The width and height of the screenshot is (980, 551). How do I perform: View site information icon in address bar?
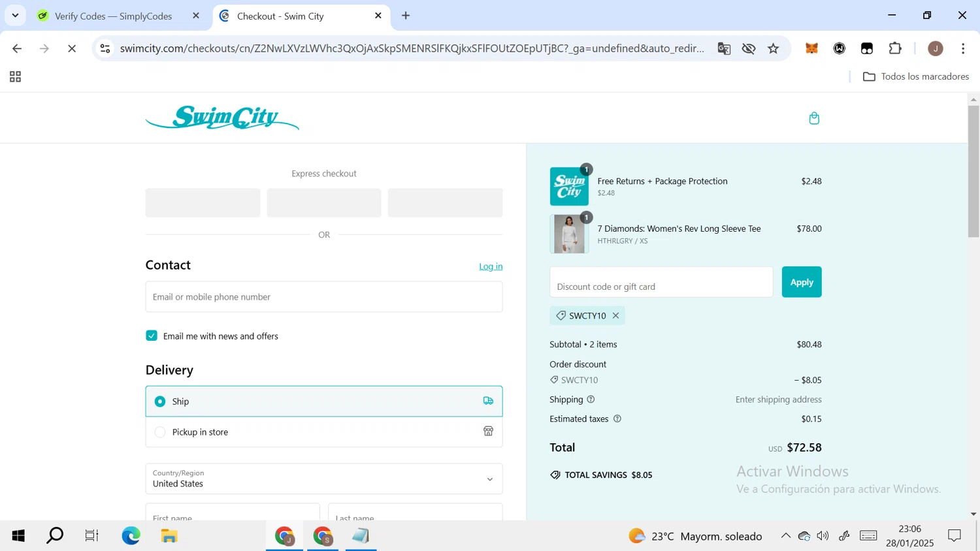pyautogui.click(x=105, y=48)
